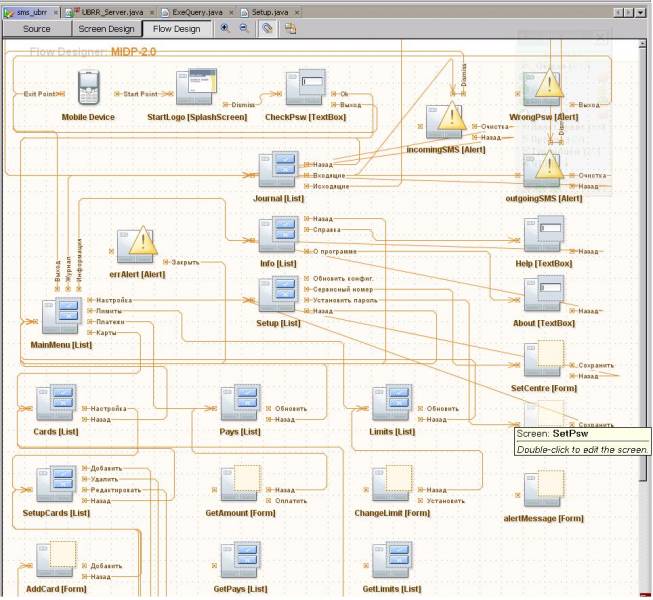Select the Limits List node icon

click(392, 402)
